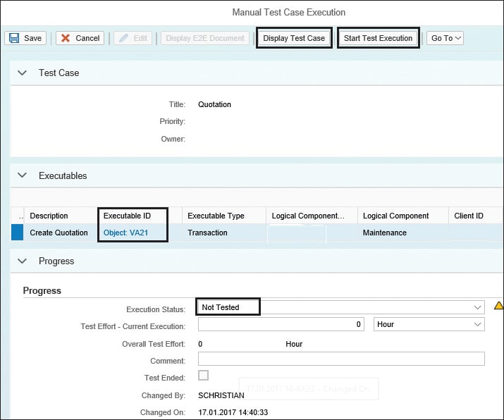The width and height of the screenshot is (504, 420).
Task: Click the Save floppy disk icon
Action: tap(13, 38)
